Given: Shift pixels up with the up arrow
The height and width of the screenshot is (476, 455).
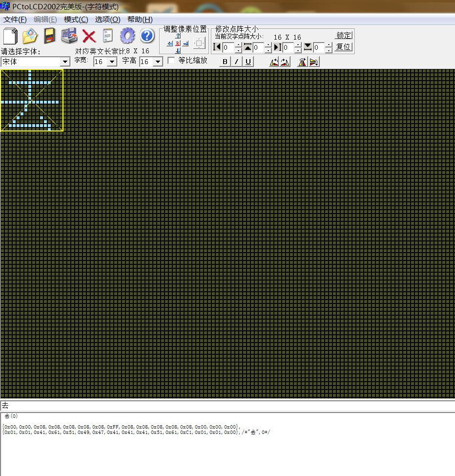Looking at the screenshot, I should click(178, 36).
